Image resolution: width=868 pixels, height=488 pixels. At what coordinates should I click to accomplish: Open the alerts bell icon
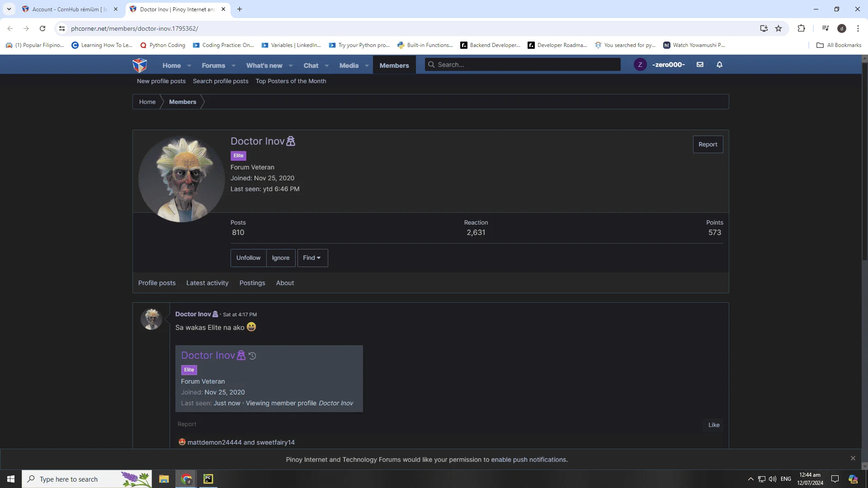[x=719, y=65]
